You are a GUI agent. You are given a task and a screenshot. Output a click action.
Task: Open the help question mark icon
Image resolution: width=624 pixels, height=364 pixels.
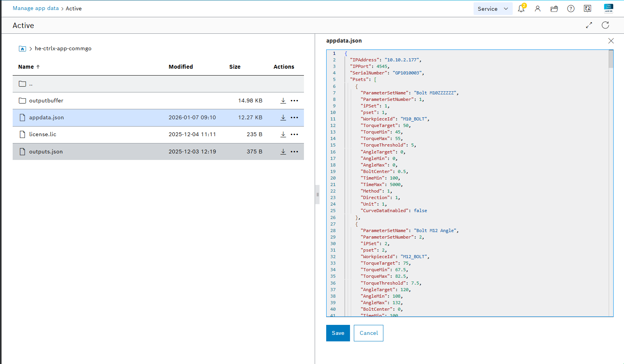[571, 8]
